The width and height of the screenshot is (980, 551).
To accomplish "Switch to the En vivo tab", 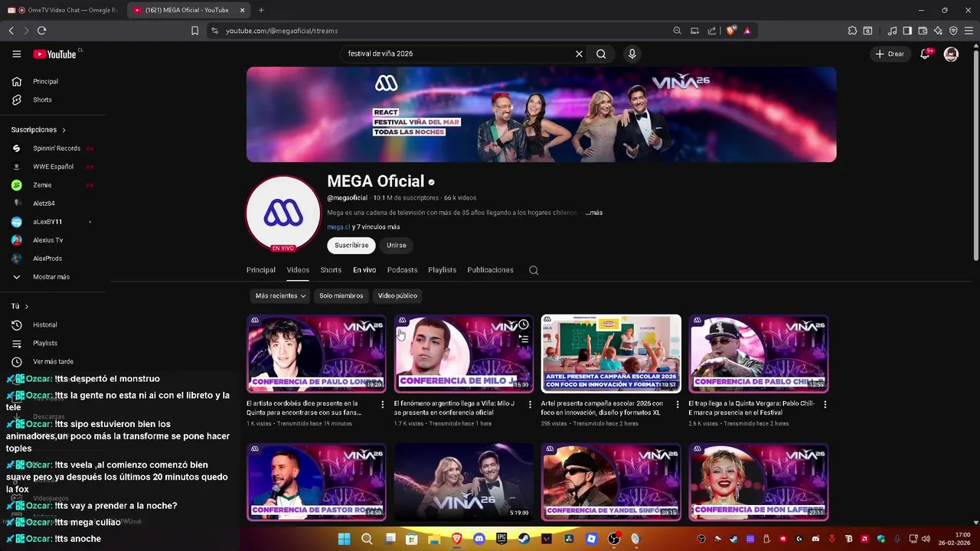I will 364,270.
